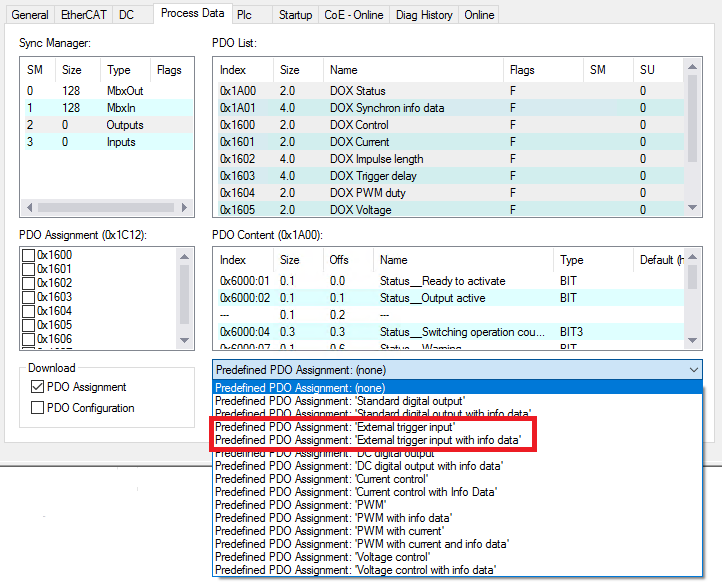This screenshot has width=722, height=583.
Task: Choose 'External trigger input with info data'
Action: [x=457, y=440]
